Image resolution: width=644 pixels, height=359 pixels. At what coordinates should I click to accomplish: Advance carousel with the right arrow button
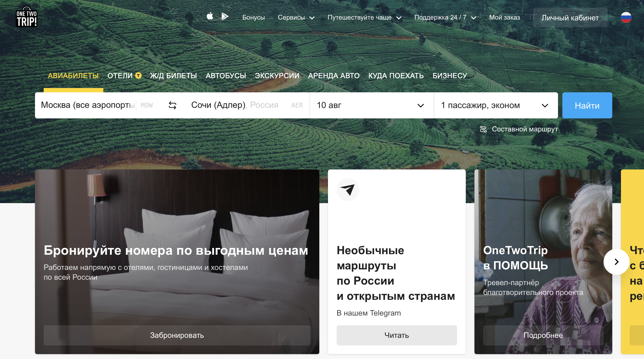click(616, 262)
